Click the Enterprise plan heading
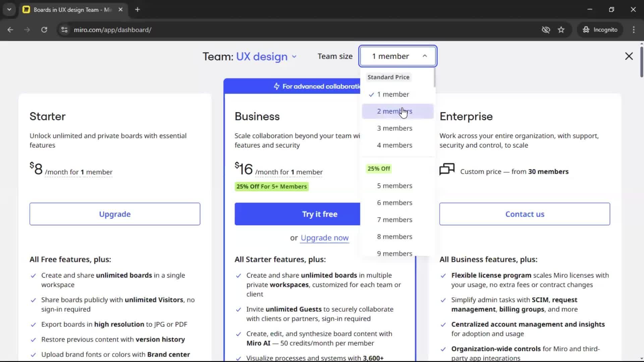Viewport: 644px width, 362px height. 466,116
